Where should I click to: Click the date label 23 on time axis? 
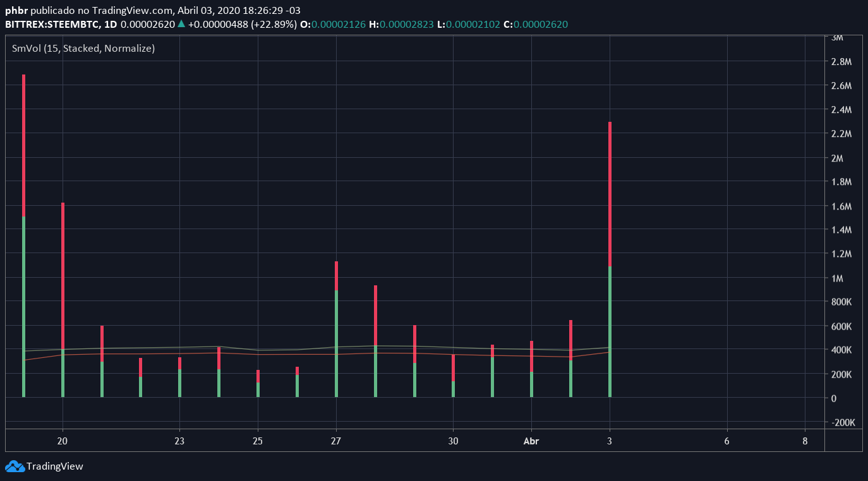coord(179,441)
